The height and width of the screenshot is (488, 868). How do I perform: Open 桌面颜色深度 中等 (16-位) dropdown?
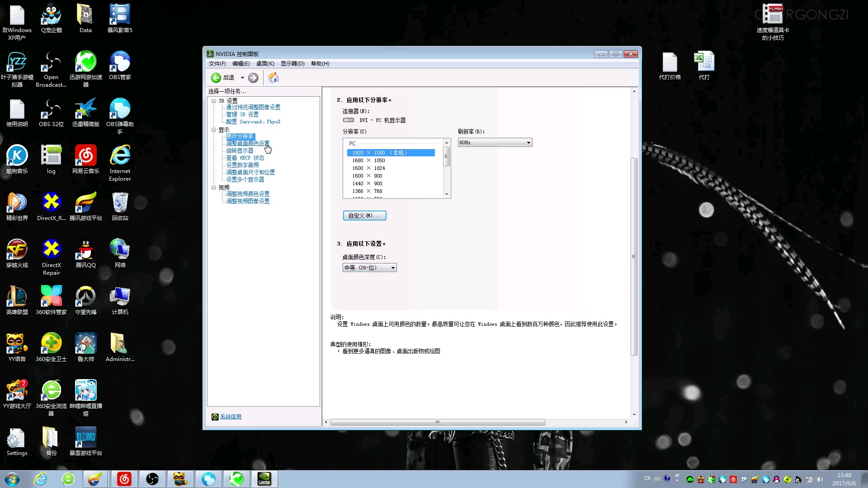(x=369, y=267)
